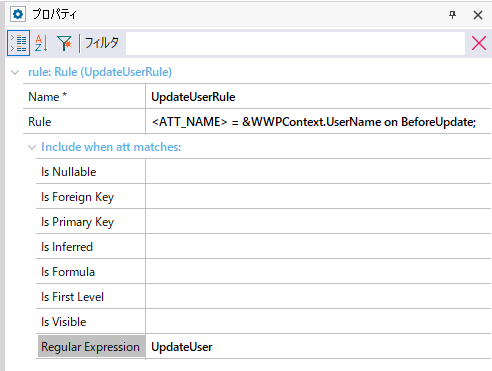The height and width of the screenshot is (371, 492).
Task: Collapse the Include when att matches section
Action: coord(32,147)
